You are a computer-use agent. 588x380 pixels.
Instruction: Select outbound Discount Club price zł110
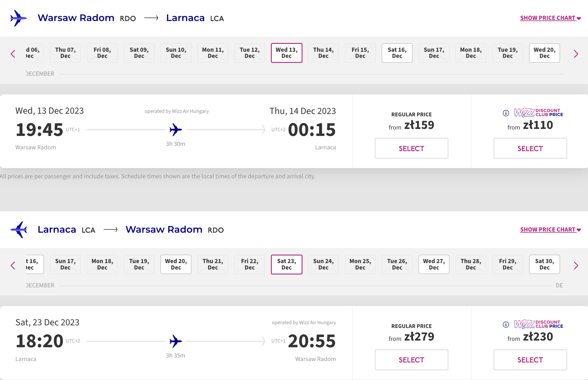point(530,148)
